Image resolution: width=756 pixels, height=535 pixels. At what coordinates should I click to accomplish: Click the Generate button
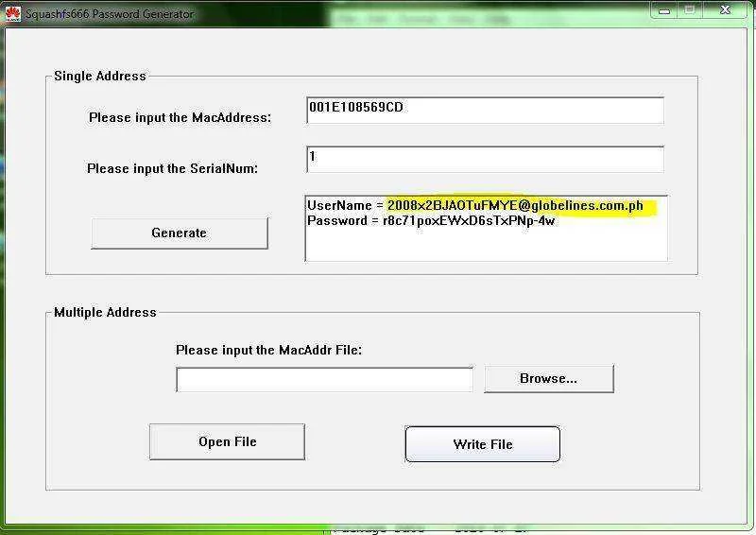[x=180, y=233]
